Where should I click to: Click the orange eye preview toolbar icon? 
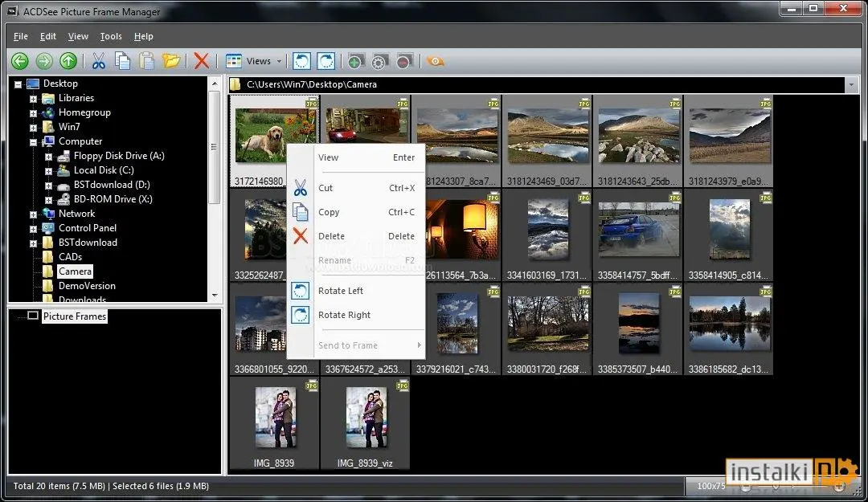[x=436, y=61]
